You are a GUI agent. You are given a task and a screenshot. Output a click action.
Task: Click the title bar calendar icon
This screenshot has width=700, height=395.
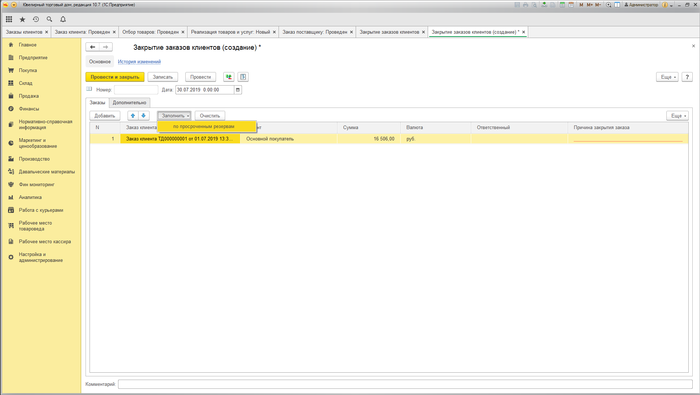pos(571,4)
